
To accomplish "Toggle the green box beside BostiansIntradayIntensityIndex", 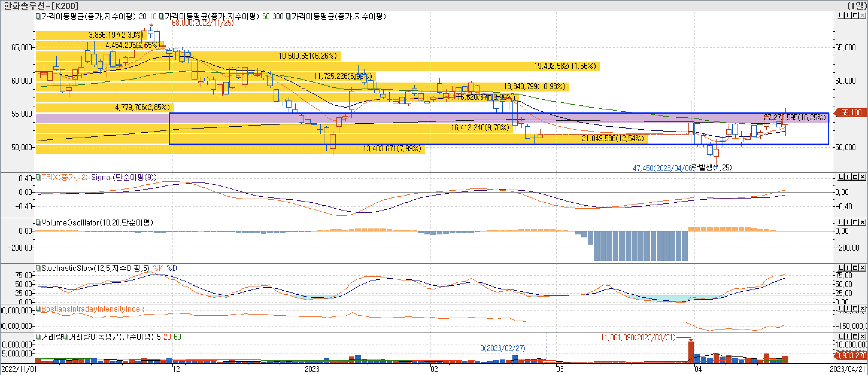I will [x=38, y=309].
